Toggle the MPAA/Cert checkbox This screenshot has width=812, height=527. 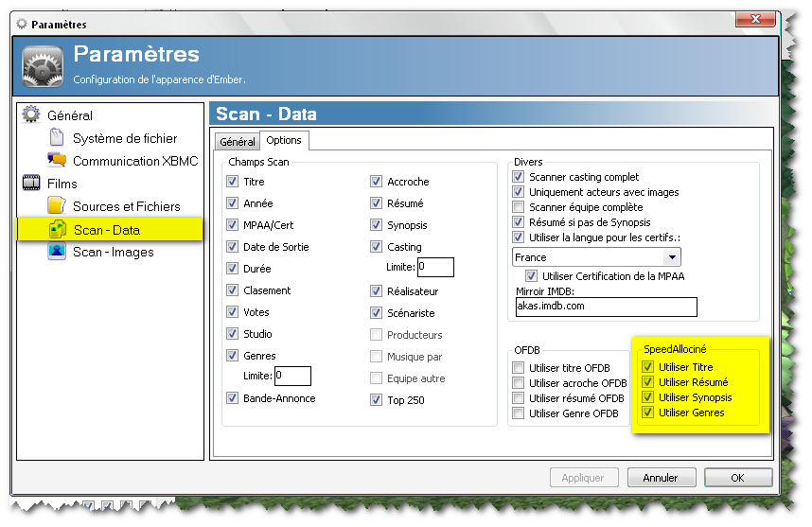(232, 225)
